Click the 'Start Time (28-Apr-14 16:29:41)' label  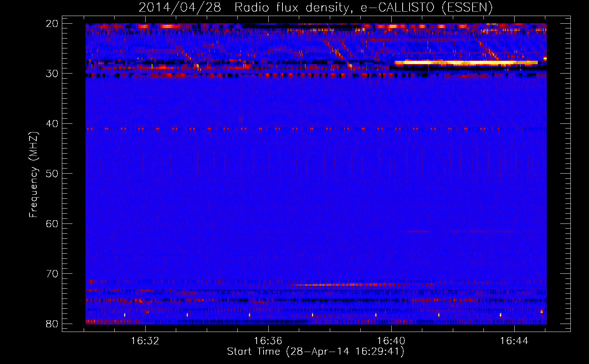[316, 352]
